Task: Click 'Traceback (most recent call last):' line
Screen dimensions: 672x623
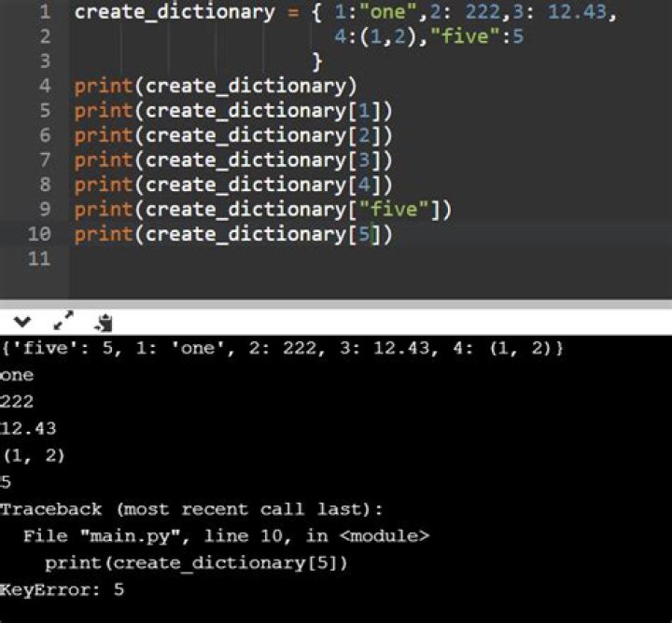Action: 191,509
